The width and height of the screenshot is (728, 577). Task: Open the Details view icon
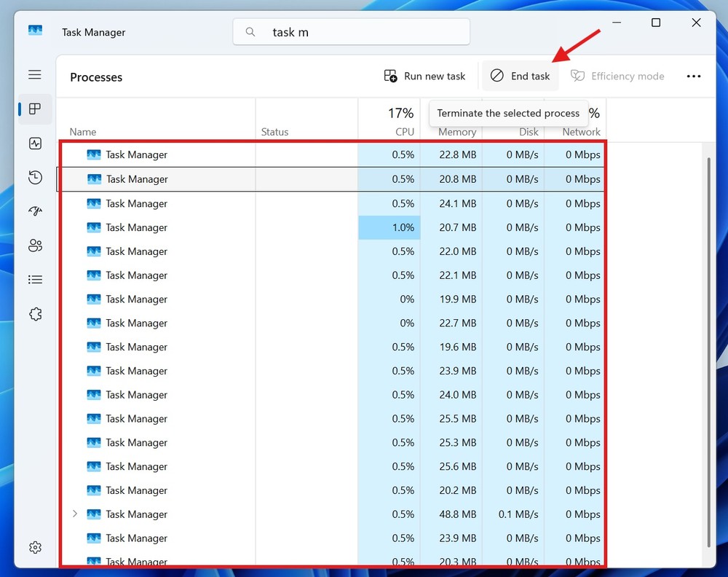(35, 279)
